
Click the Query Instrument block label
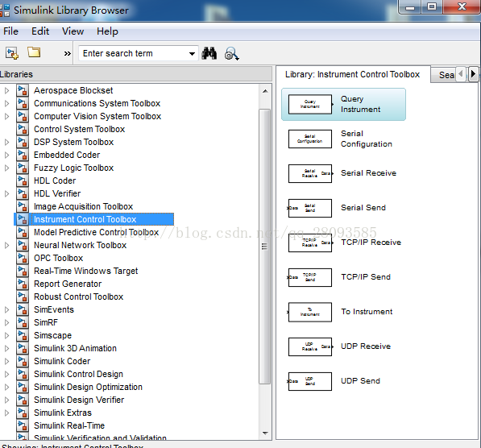click(360, 104)
